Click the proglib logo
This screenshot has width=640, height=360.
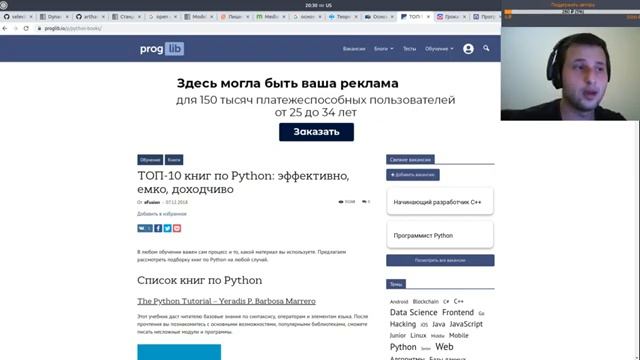[x=162, y=49]
